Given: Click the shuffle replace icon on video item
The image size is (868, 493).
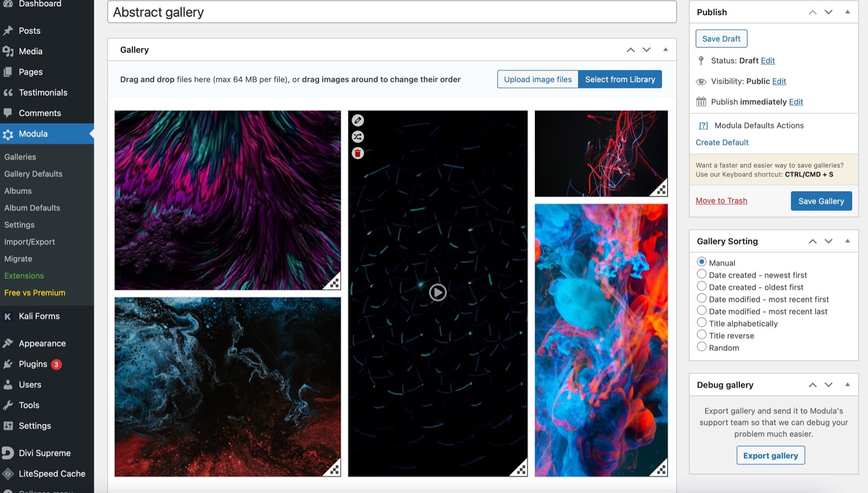Looking at the screenshot, I should [x=358, y=137].
